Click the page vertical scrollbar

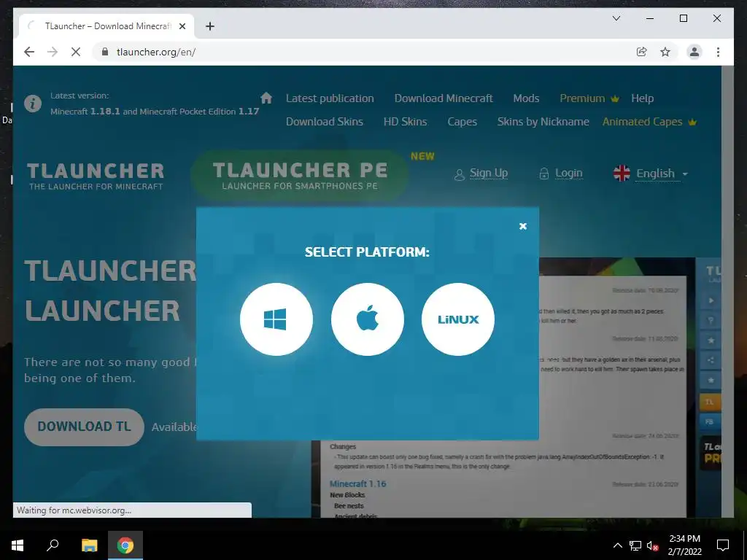[727, 292]
